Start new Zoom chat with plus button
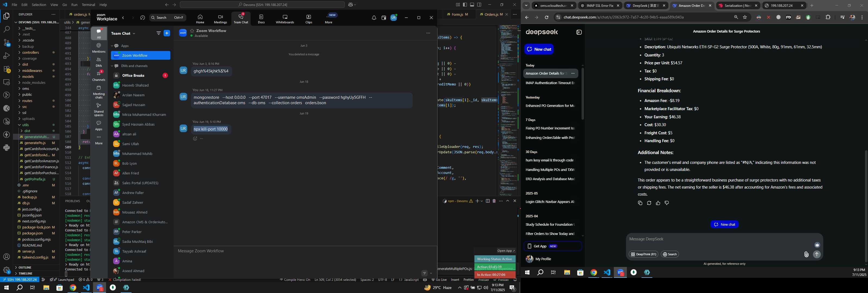Screen dimensions: 868x293 pyautogui.click(x=167, y=33)
